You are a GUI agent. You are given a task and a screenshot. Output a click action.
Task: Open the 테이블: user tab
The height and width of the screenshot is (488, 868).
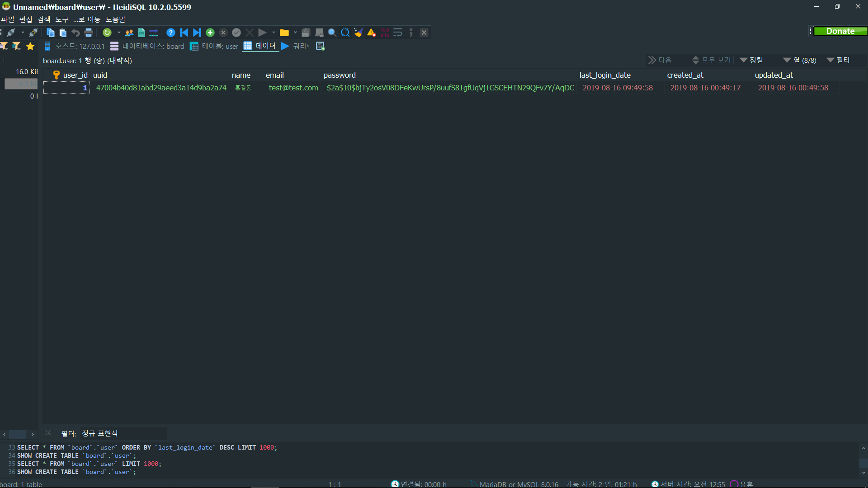(x=214, y=46)
